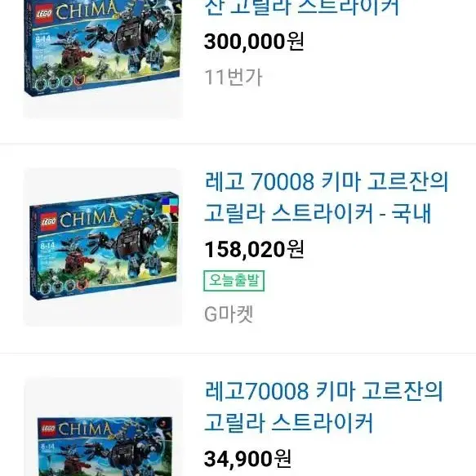
Task: Select the 300,000원 price
Action: tap(254, 42)
